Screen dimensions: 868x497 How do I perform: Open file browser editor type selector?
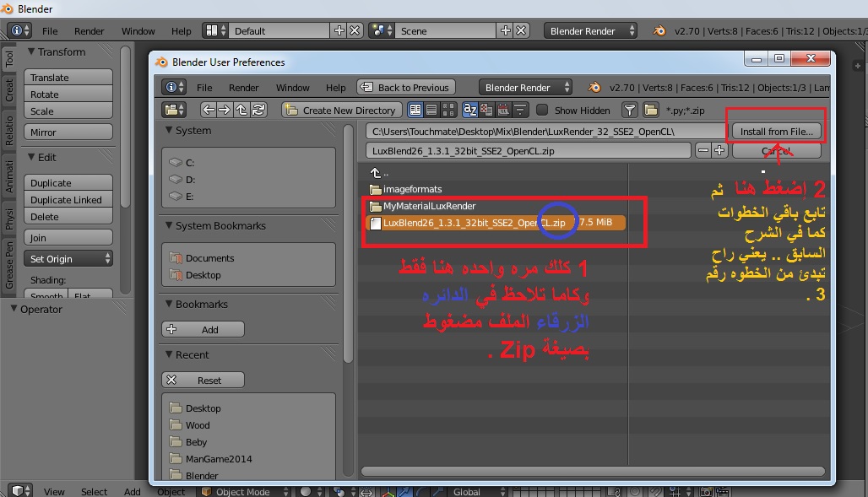click(x=174, y=111)
